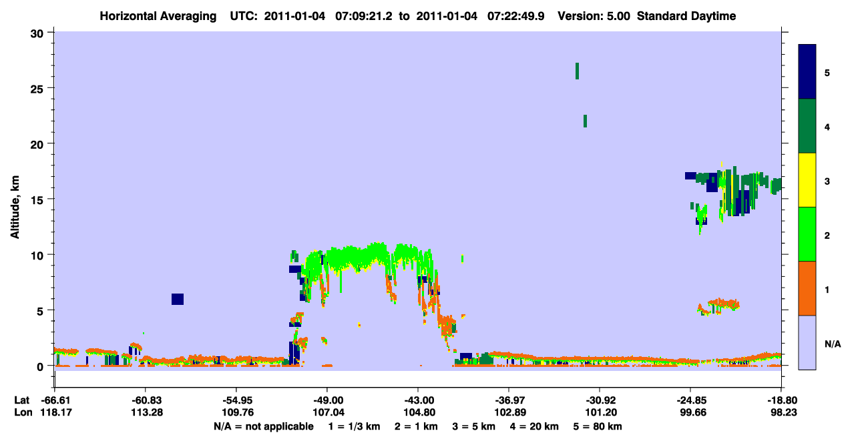Image resolution: width=868 pixels, height=445 pixels.
Task: Click colorbar label 'N/A'
Action: click(833, 344)
